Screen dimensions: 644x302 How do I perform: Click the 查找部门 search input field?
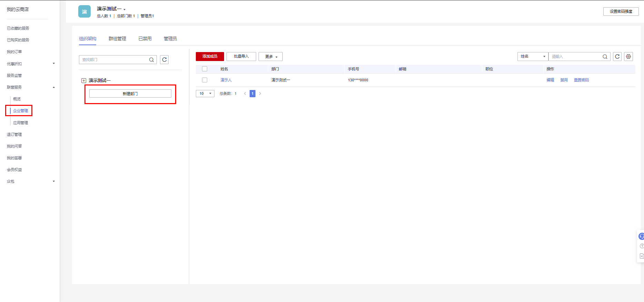(114, 60)
